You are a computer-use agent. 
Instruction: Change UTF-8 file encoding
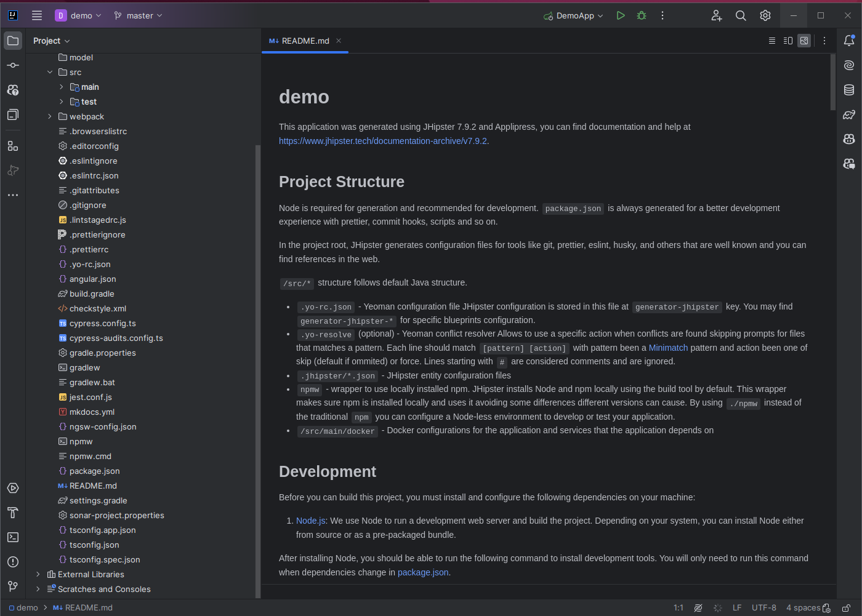[x=763, y=607]
